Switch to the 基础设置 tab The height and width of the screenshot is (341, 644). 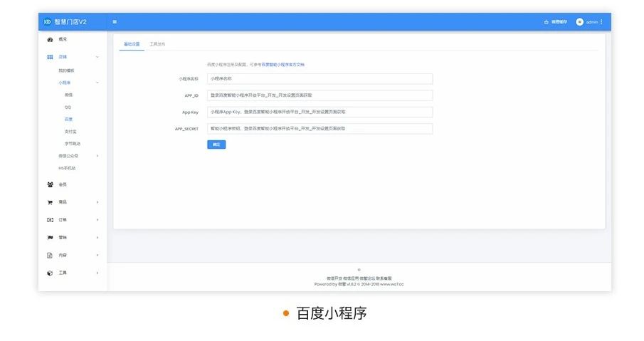tap(132, 44)
